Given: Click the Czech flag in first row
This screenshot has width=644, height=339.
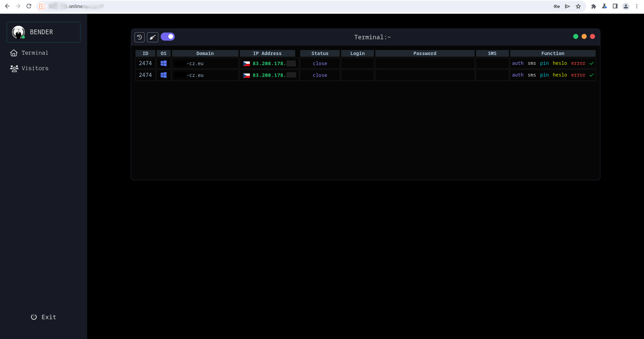Looking at the screenshot, I should point(247,63).
